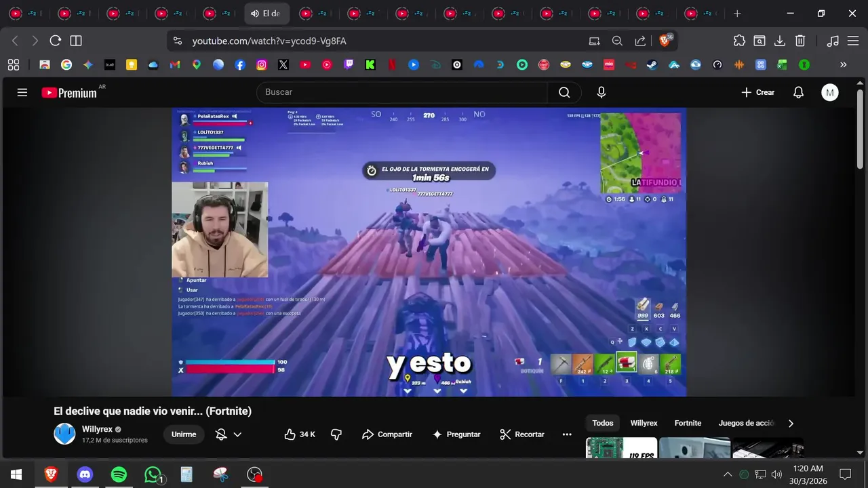
Task: Open Willyrex channel name link
Action: [97, 429]
